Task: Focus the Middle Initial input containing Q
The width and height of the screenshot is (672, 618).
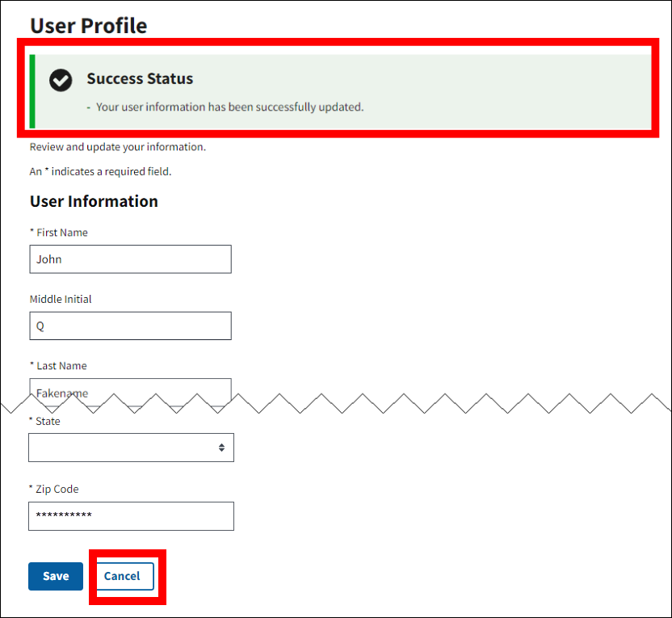Action: coord(130,326)
